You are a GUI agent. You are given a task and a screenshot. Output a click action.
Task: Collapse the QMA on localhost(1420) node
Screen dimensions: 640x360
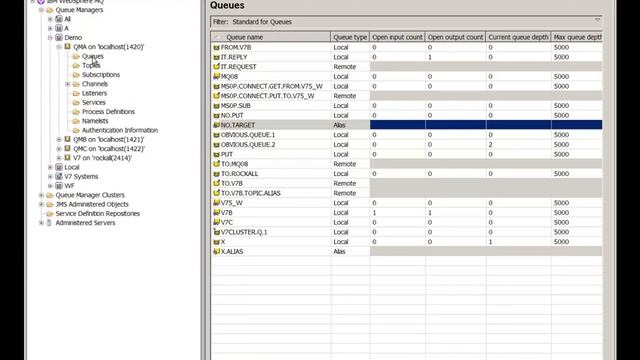click(x=59, y=47)
